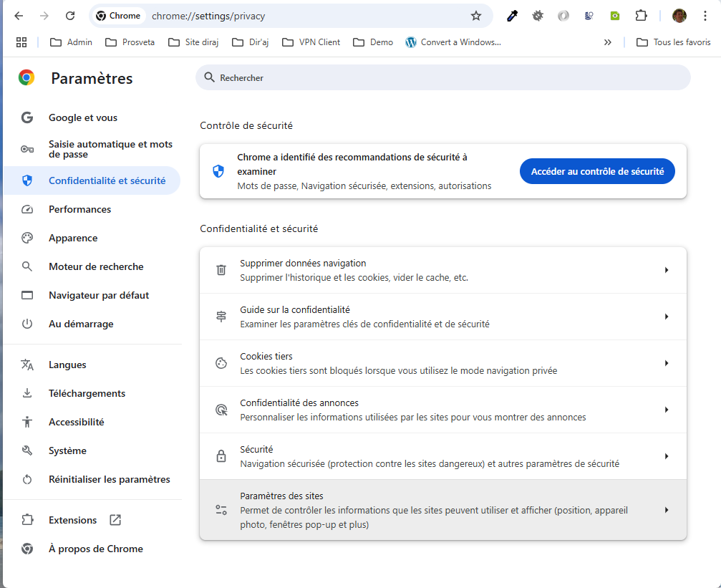Screen dimensions: 721x588
Task: Bookmark this page with star icon
Action: click(x=476, y=16)
